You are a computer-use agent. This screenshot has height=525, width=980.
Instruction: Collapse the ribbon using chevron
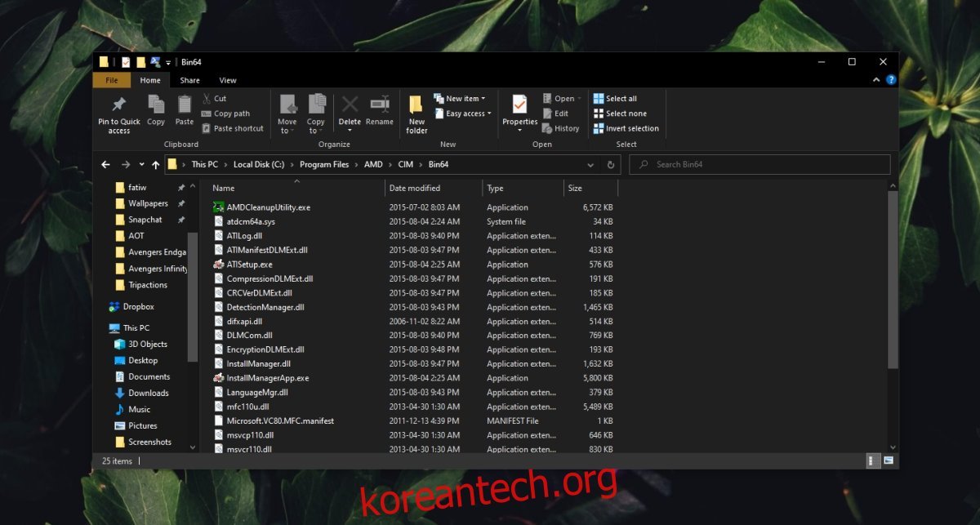[x=878, y=80]
